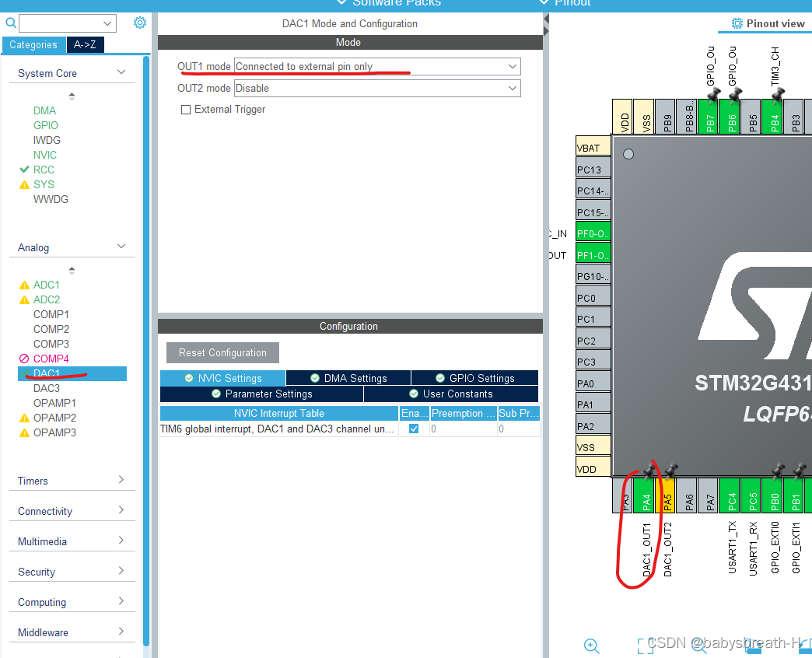Expand the Middleware category
Screen dimensions: 812x658
pyautogui.click(x=121, y=632)
